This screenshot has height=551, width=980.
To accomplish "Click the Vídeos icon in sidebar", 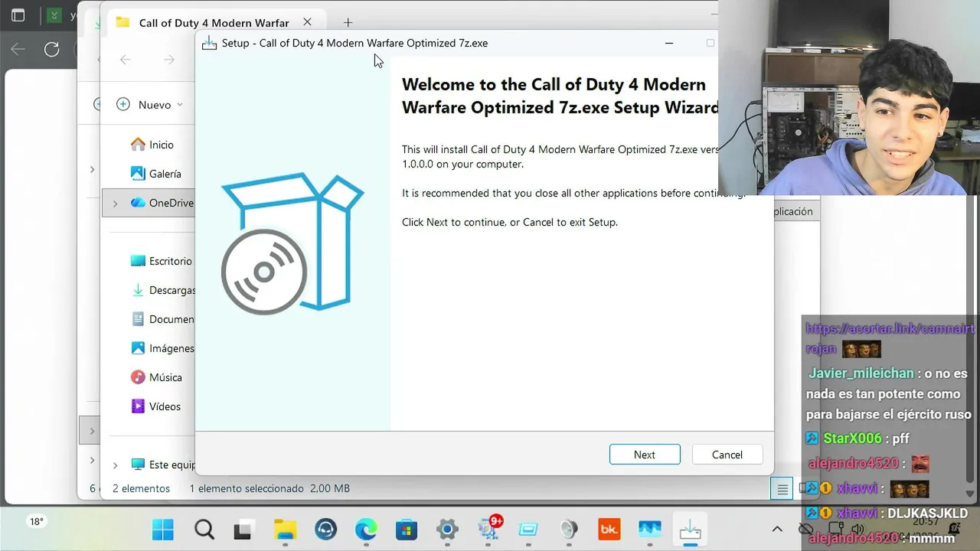I will [x=138, y=406].
